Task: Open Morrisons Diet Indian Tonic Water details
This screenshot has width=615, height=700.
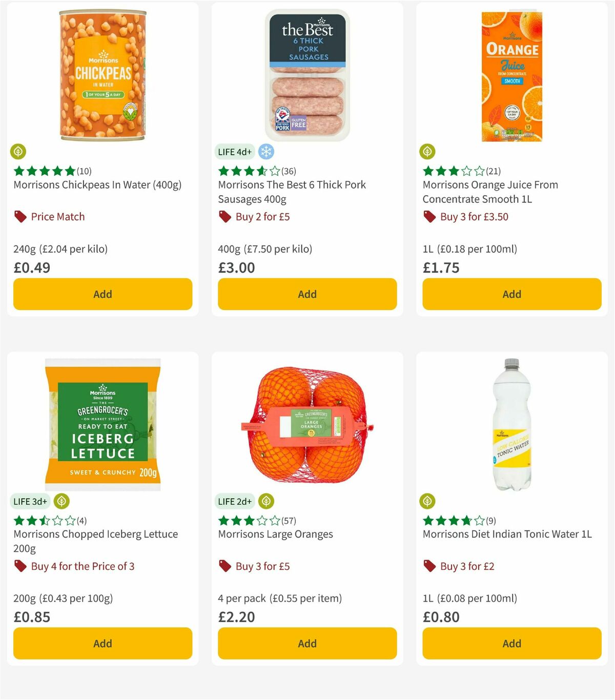Action: coord(507,533)
